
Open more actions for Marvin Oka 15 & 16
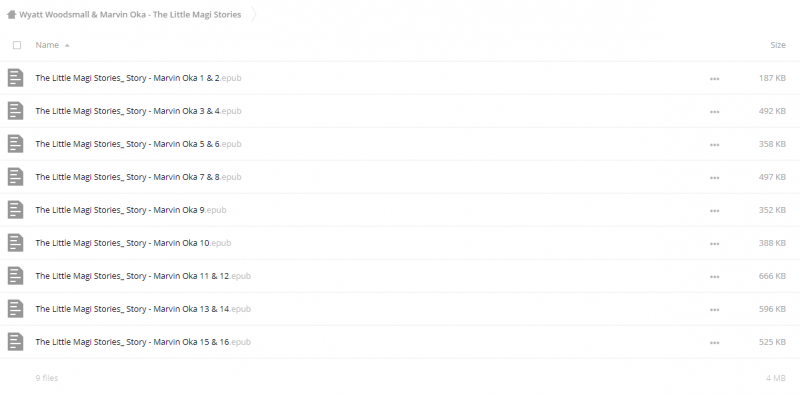click(714, 342)
